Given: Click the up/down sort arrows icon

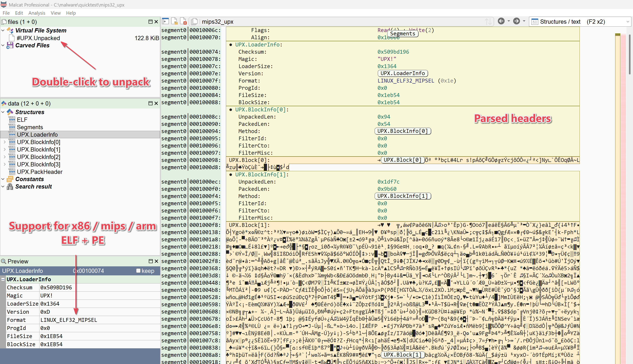Looking at the screenshot, I should (x=488, y=21).
